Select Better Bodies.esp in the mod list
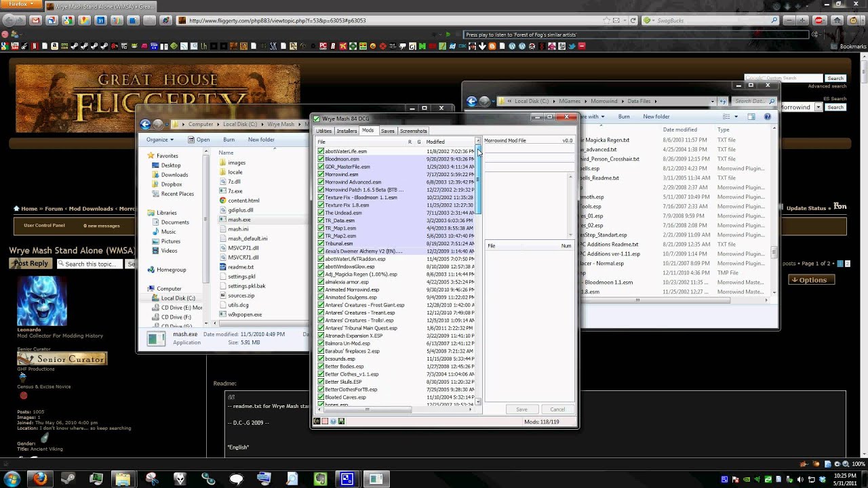The height and width of the screenshot is (488, 868). pos(344,367)
